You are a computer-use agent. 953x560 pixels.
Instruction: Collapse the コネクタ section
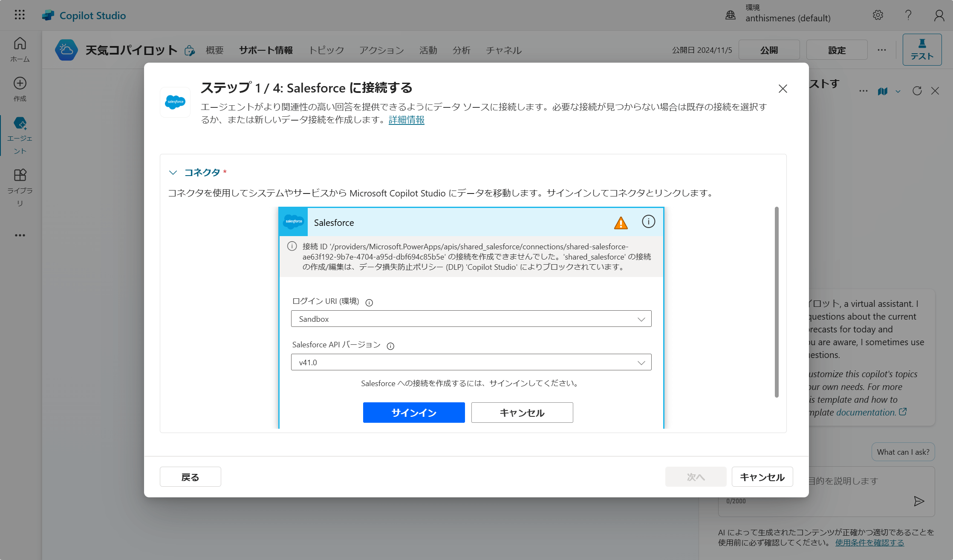pos(173,173)
